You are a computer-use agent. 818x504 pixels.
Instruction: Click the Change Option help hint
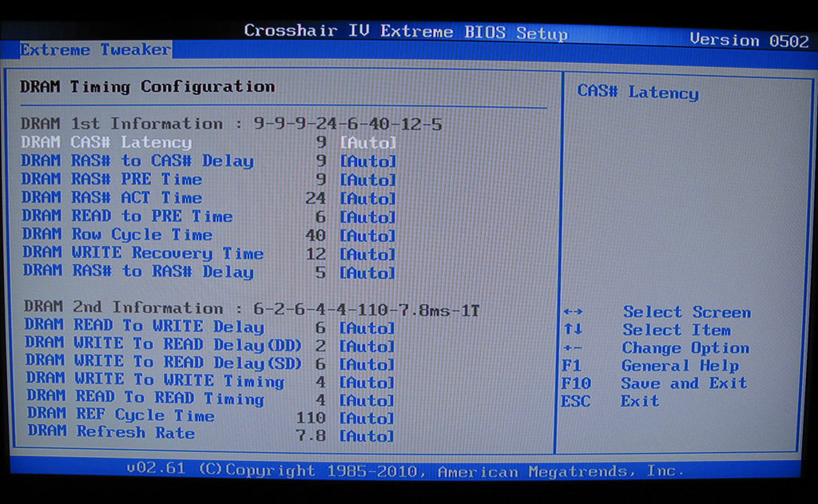(685, 348)
